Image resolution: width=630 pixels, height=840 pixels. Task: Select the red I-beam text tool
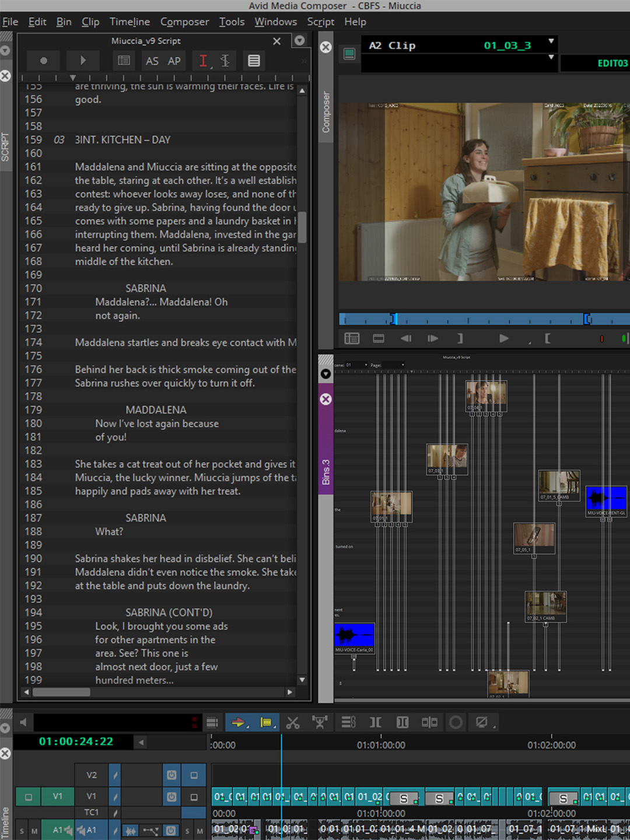click(203, 61)
